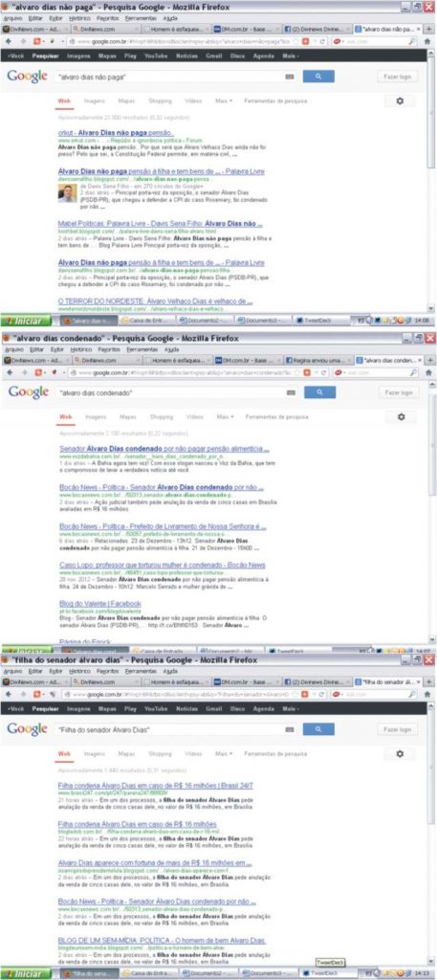
Task: Click the Home icon in the middle window toolbar
Action: [428, 372]
